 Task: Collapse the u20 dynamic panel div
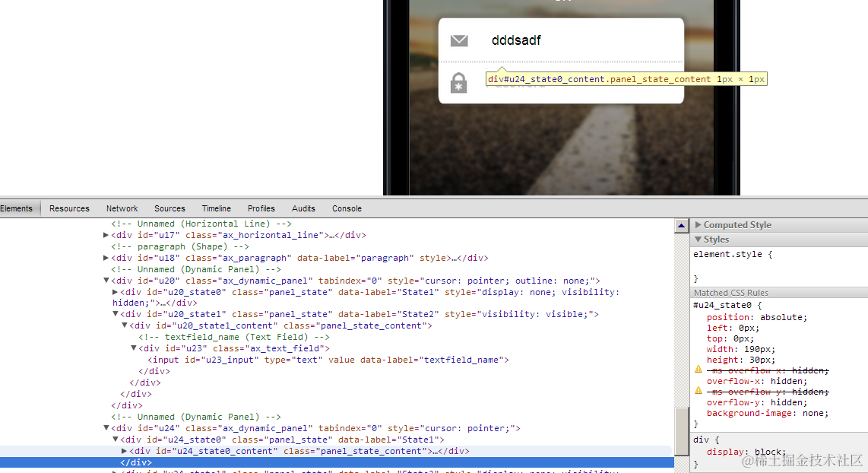[106, 281]
